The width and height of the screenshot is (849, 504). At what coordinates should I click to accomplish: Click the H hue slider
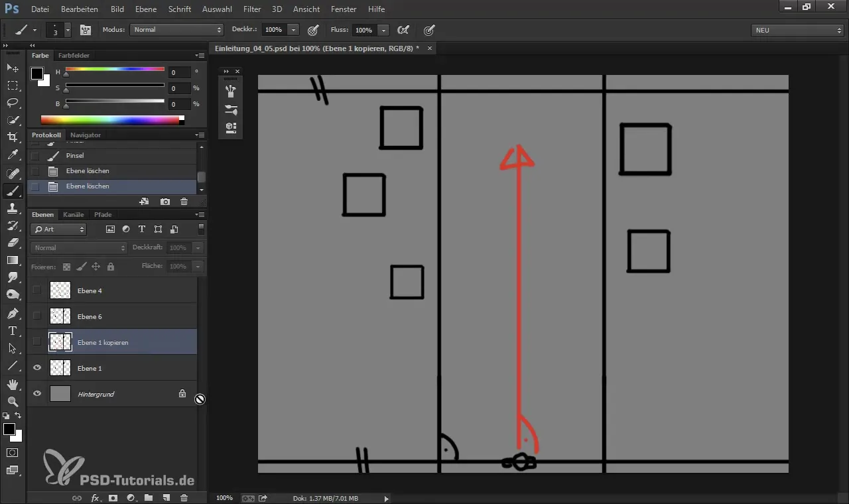(x=115, y=69)
